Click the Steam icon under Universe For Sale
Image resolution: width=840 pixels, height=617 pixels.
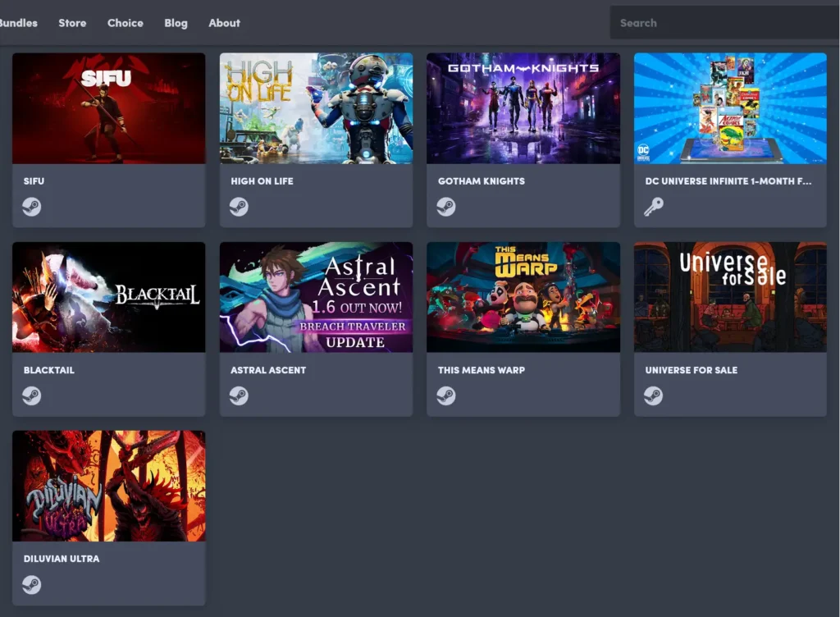(x=654, y=395)
